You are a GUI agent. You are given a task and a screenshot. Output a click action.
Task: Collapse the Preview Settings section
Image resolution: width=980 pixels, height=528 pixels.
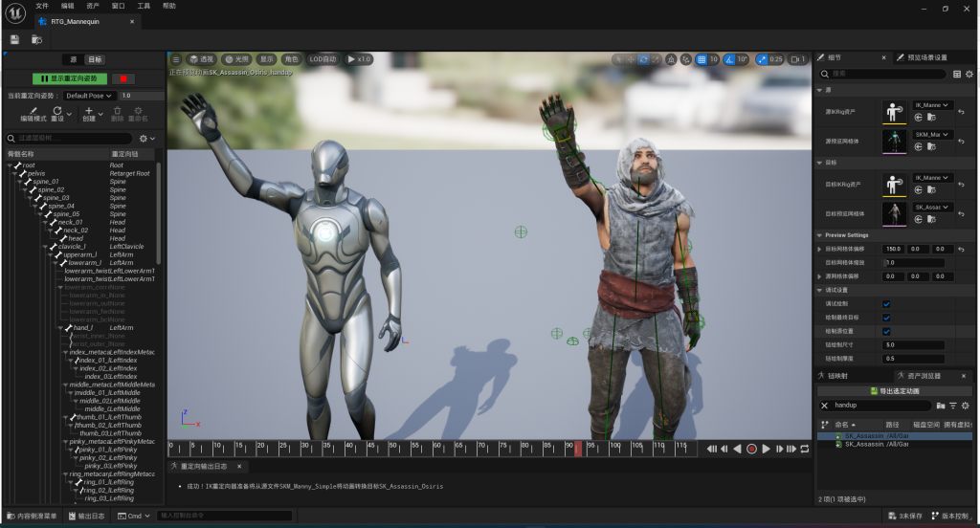819,235
